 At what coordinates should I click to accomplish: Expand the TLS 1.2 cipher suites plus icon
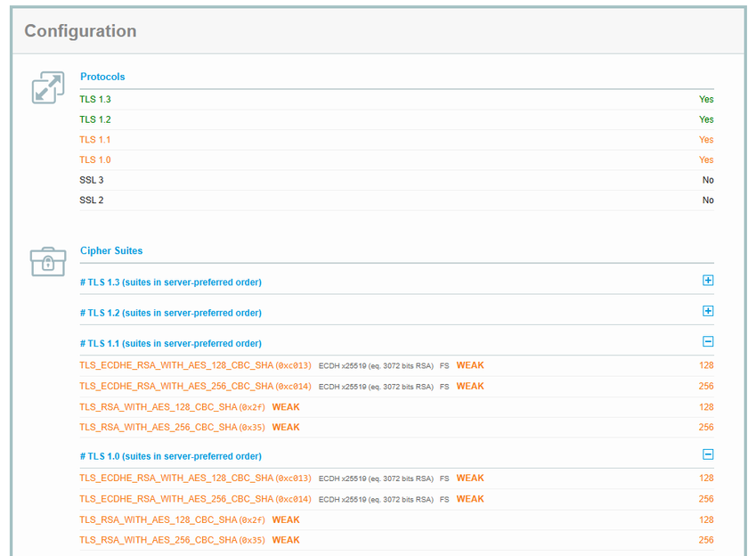pyautogui.click(x=708, y=311)
